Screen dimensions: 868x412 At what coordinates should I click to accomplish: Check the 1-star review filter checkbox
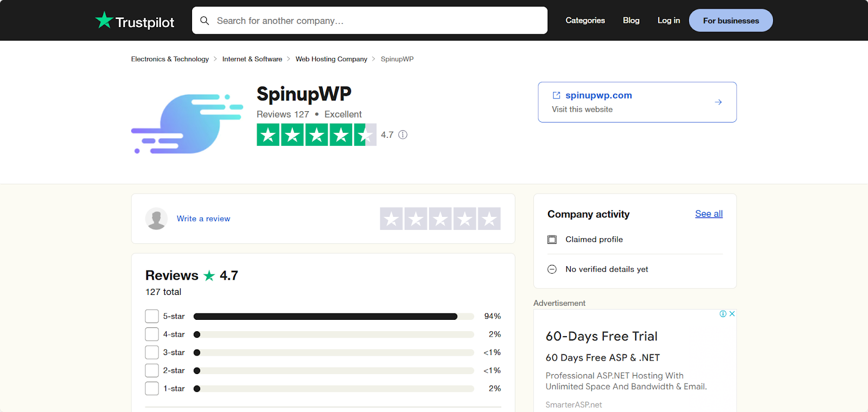[152, 388]
